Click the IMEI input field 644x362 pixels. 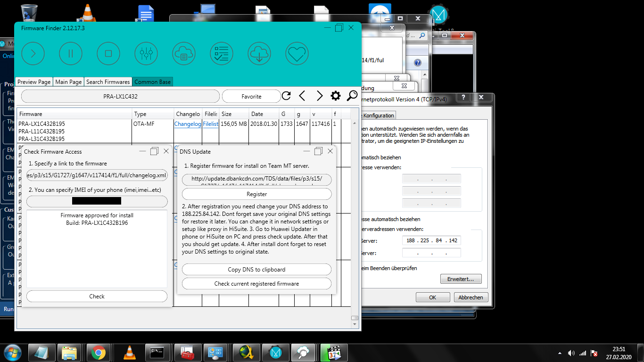click(x=97, y=201)
